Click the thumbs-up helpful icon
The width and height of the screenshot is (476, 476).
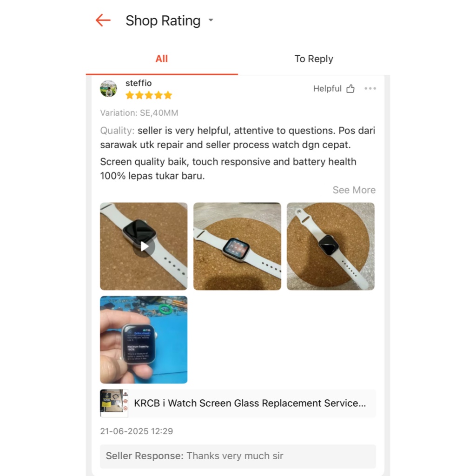(350, 88)
